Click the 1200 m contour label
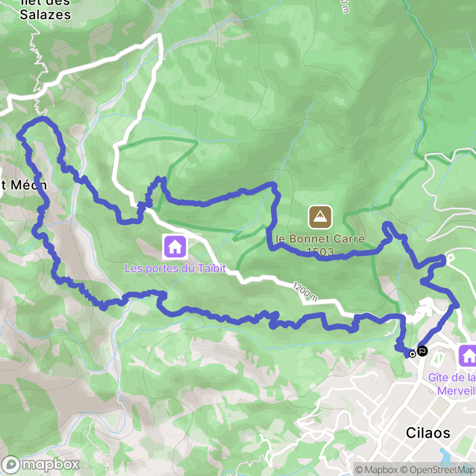This screenshot has width=476, height=476. (x=305, y=291)
